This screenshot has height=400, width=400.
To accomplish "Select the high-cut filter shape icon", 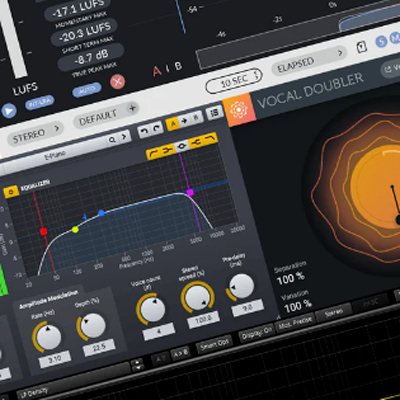I will pyautogui.click(x=210, y=138).
